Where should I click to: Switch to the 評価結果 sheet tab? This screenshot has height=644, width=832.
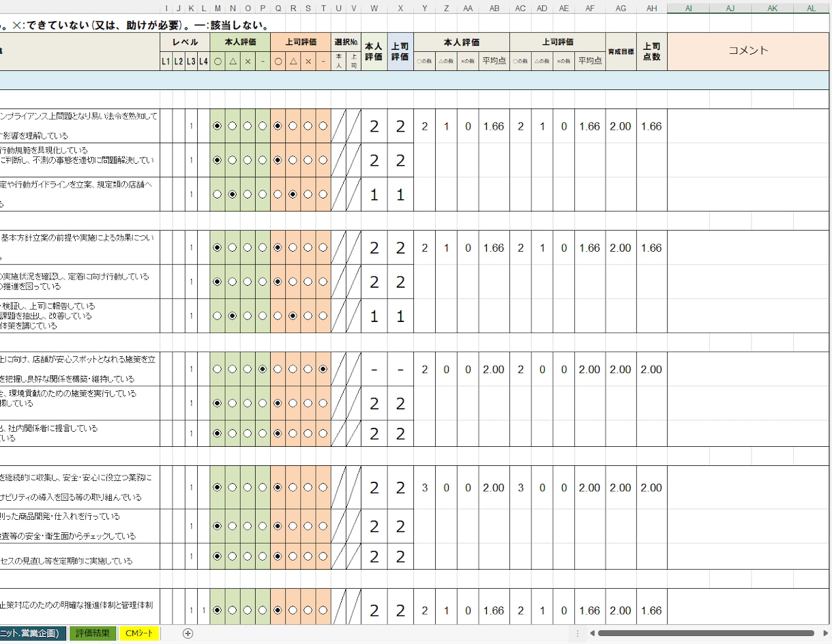(x=93, y=633)
